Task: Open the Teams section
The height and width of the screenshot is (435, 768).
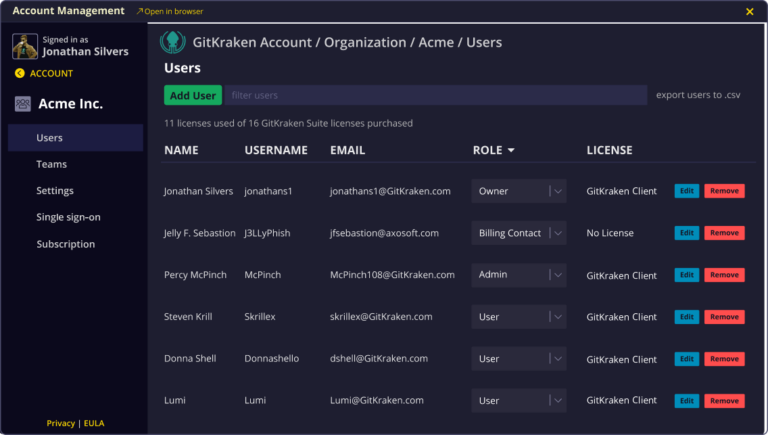Action: 51,164
